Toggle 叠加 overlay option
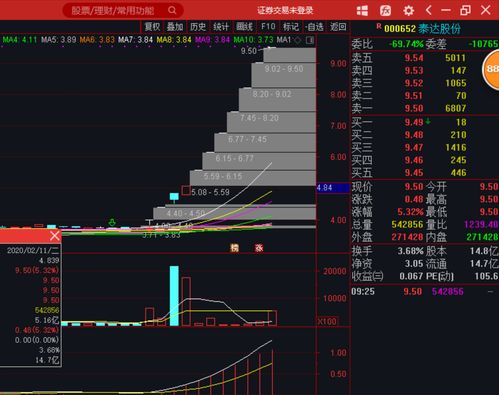Screen dimensions: 499x395 [x=175, y=27]
